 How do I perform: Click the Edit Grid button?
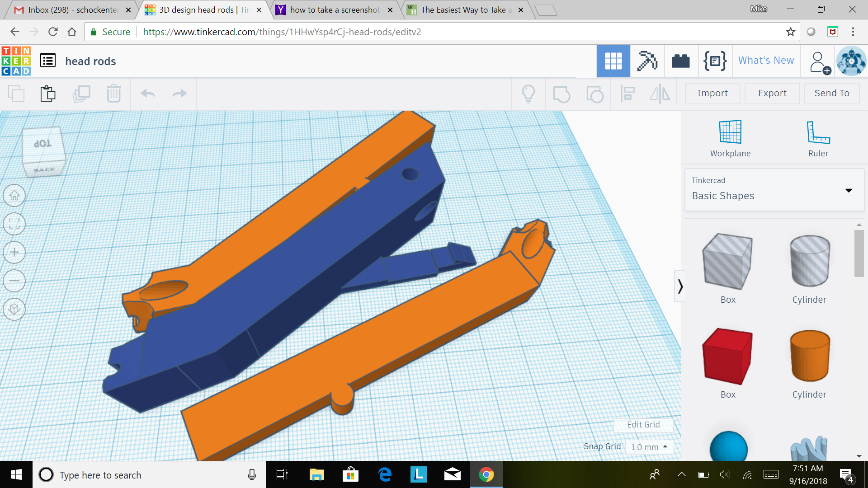point(643,425)
